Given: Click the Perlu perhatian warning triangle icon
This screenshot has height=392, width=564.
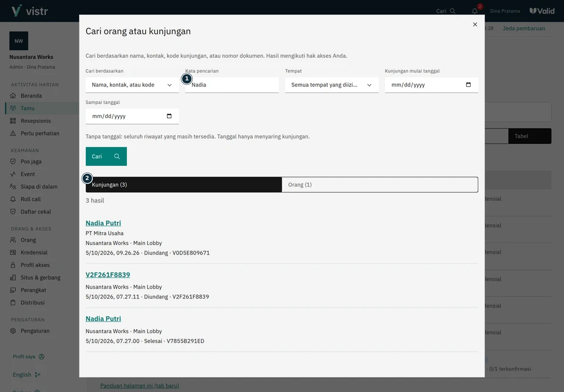Looking at the screenshot, I should (13, 133).
